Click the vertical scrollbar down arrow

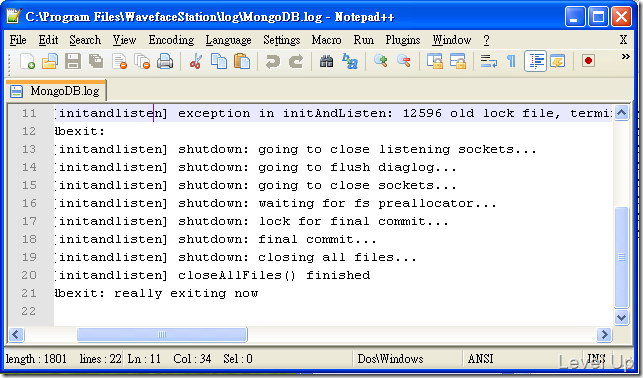(x=621, y=317)
